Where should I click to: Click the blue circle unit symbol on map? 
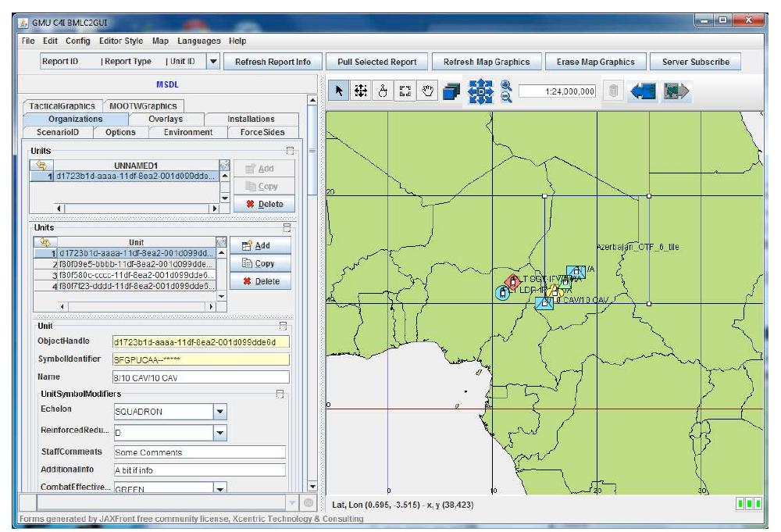(x=502, y=293)
